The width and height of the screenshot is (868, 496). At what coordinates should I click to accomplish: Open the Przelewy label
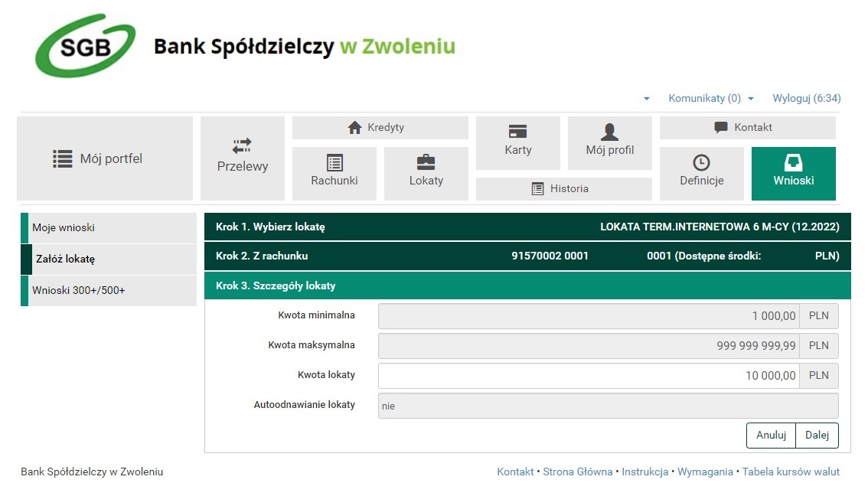243,166
